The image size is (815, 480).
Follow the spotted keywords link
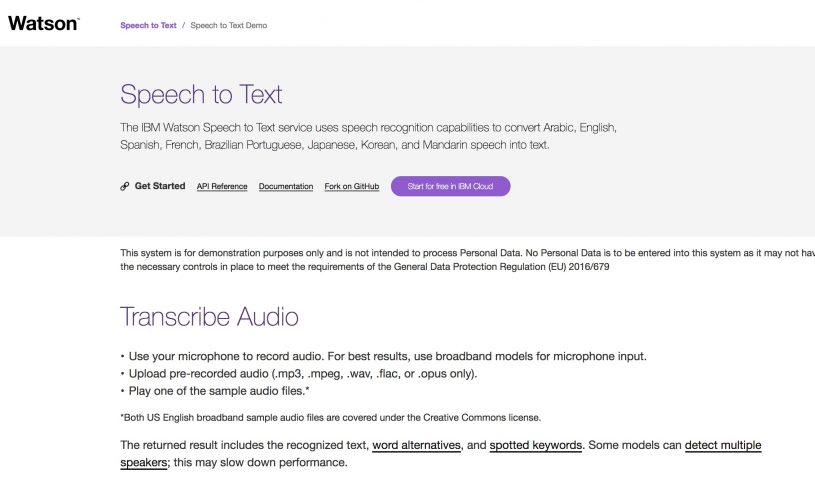click(x=536, y=445)
